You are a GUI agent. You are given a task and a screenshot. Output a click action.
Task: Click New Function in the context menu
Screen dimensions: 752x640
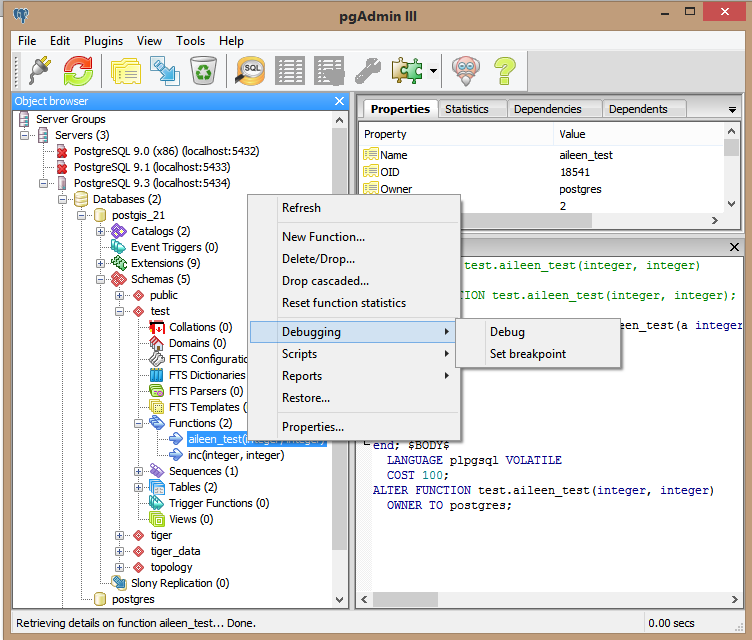point(323,237)
